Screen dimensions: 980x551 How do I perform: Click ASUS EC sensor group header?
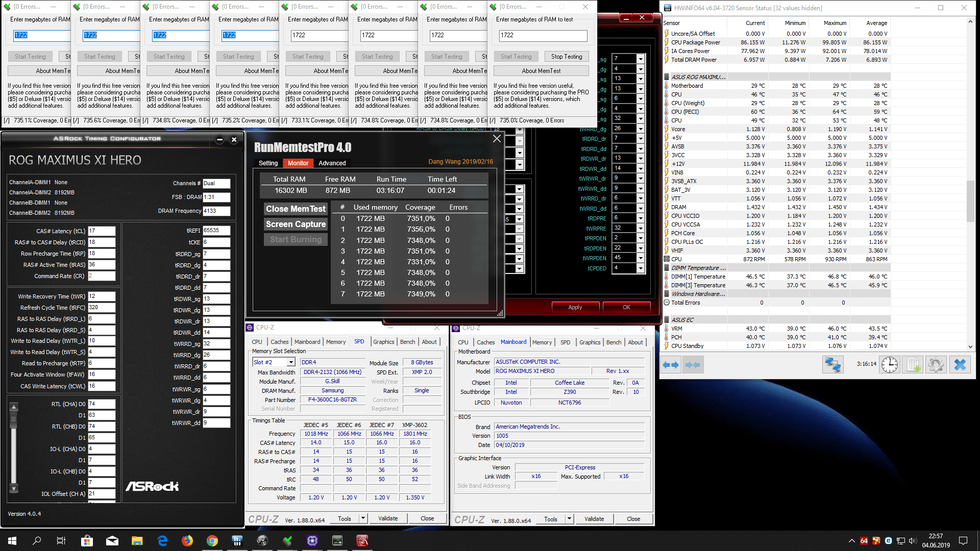(776, 320)
